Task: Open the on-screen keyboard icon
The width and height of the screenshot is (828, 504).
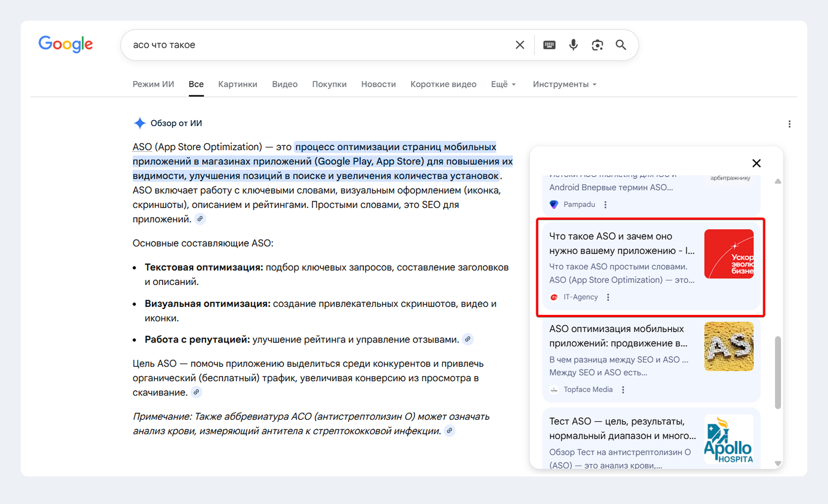Action: click(549, 45)
